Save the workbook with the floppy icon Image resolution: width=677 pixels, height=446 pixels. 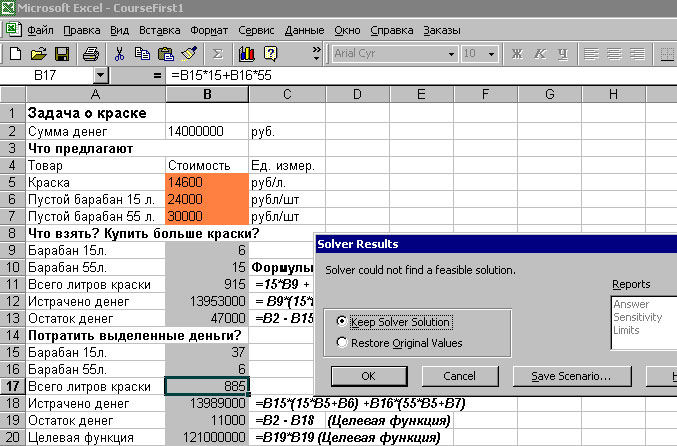(61, 53)
